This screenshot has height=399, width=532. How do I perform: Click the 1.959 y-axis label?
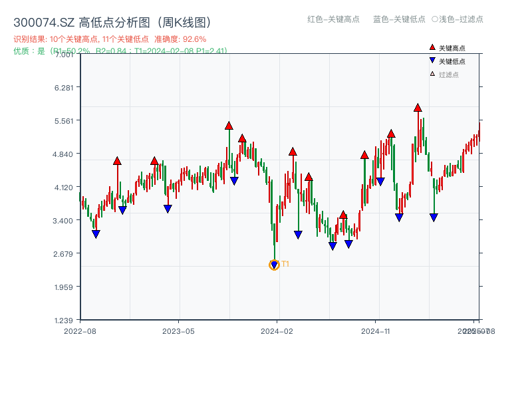pyautogui.click(x=63, y=287)
